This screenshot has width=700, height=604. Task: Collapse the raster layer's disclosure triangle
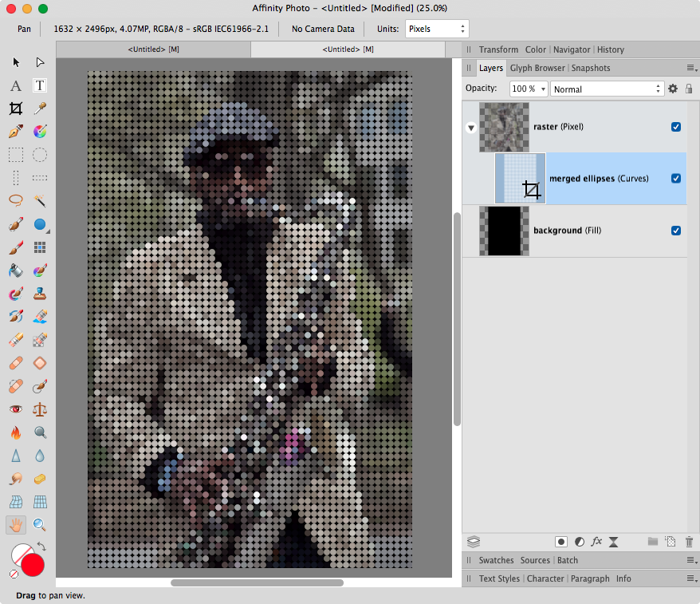pos(471,126)
